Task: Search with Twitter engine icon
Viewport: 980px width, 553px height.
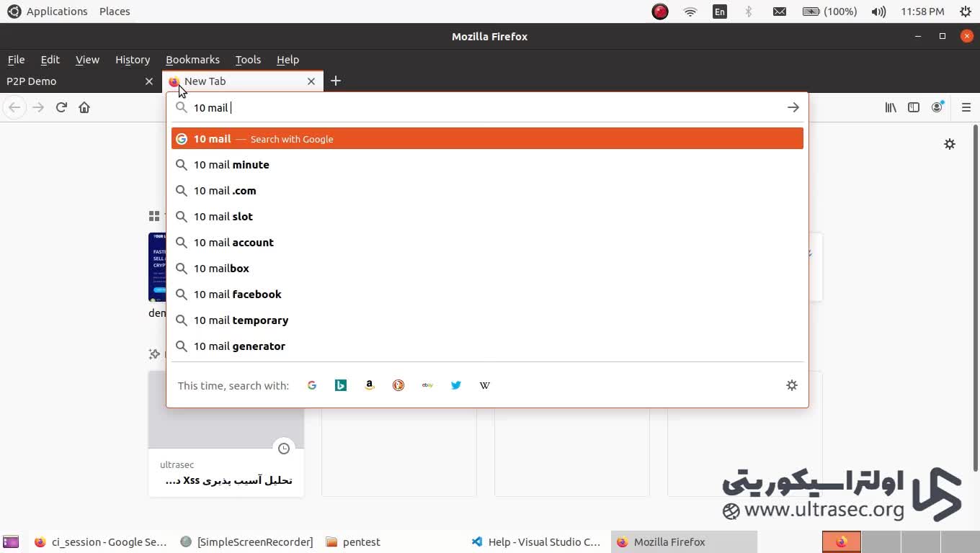Action: [456, 385]
